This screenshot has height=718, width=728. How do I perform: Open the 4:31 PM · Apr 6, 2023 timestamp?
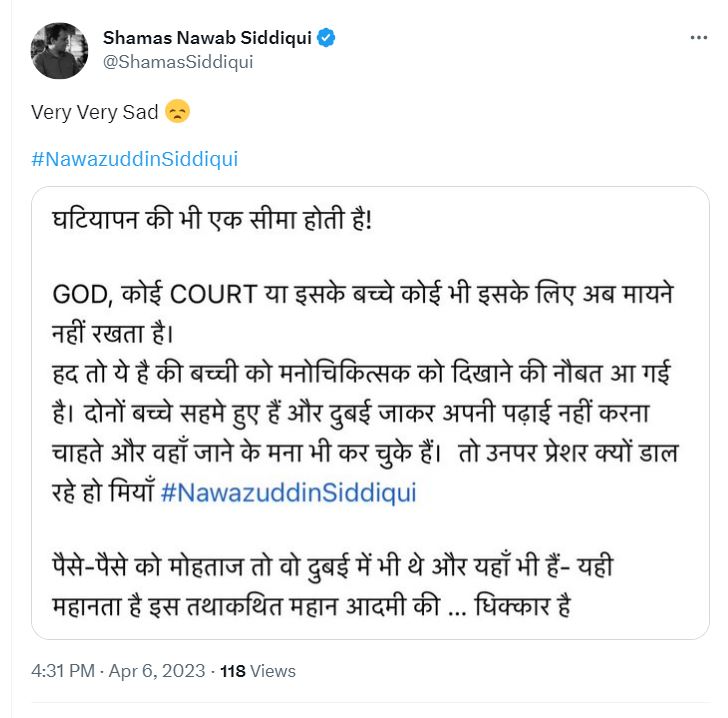click(119, 671)
